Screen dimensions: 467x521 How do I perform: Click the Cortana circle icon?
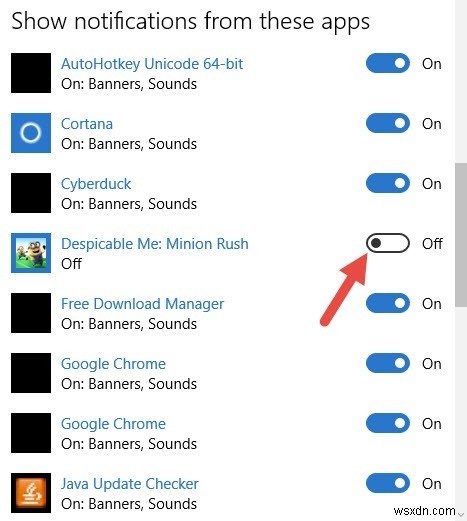pos(31,133)
